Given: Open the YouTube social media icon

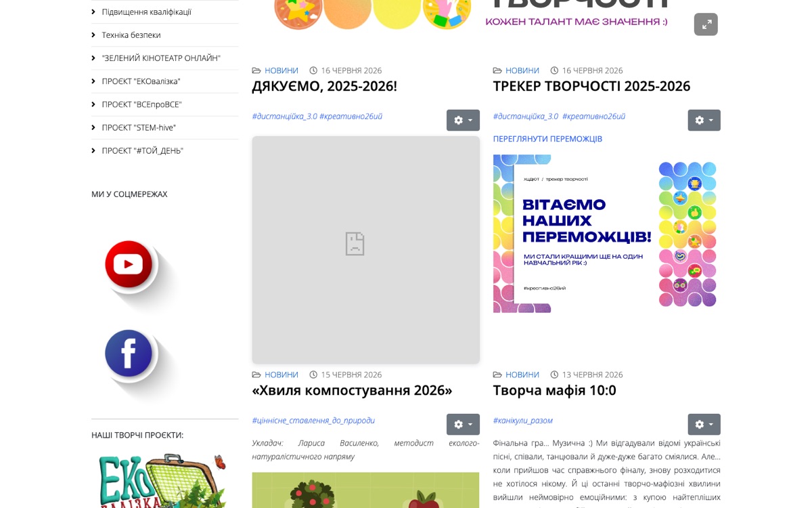Looking at the screenshot, I should 129,265.
